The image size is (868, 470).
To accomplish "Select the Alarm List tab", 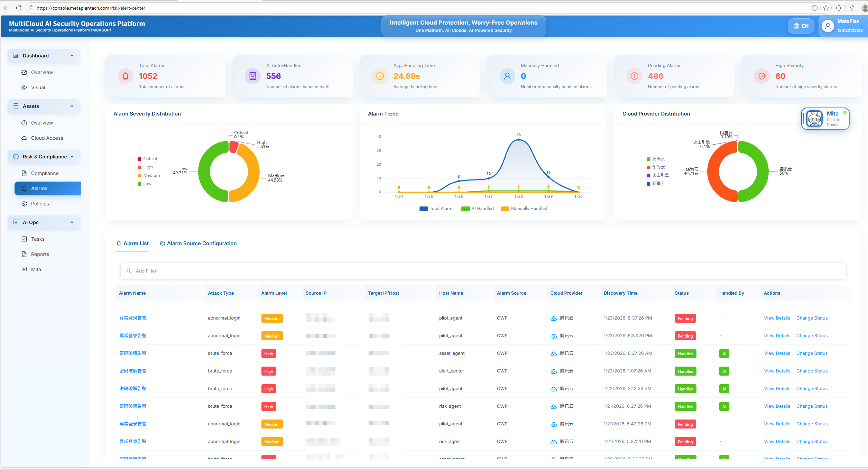I will point(132,243).
